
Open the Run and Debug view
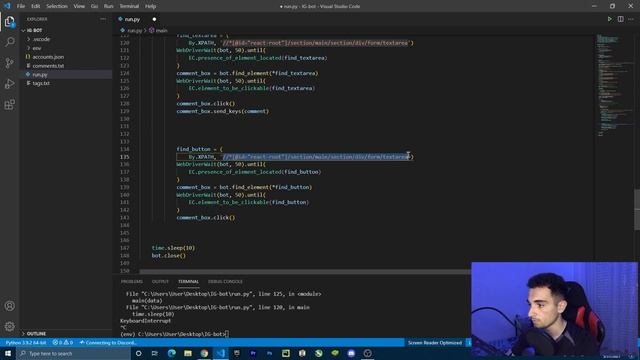tap(9, 84)
